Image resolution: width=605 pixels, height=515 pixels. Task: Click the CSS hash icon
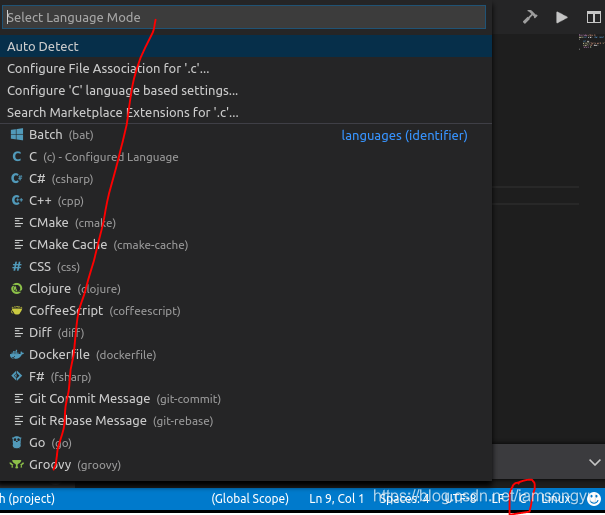click(17, 267)
